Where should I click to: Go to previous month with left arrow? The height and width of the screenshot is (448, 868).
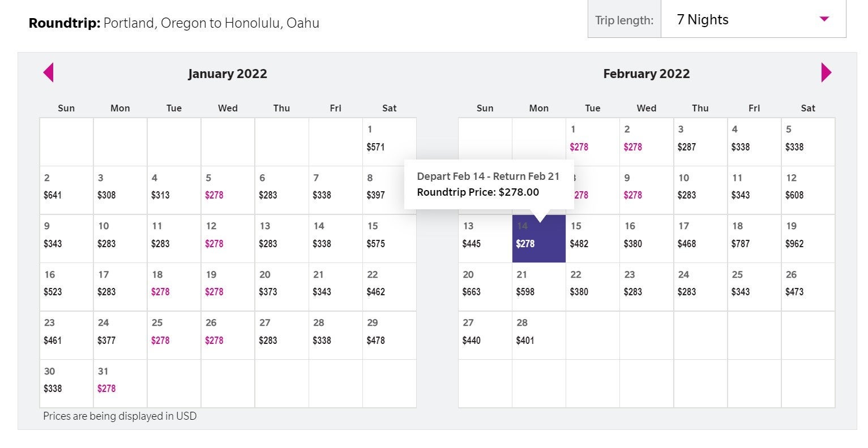point(49,72)
